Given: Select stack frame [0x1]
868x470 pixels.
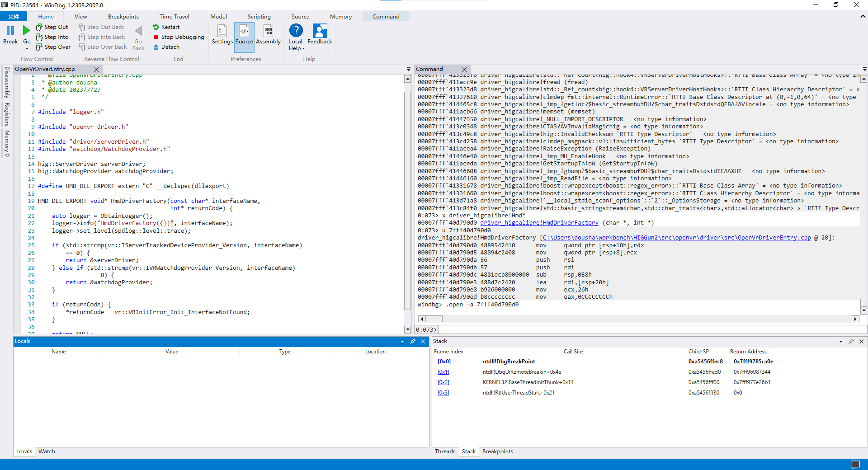Looking at the screenshot, I should point(443,372).
